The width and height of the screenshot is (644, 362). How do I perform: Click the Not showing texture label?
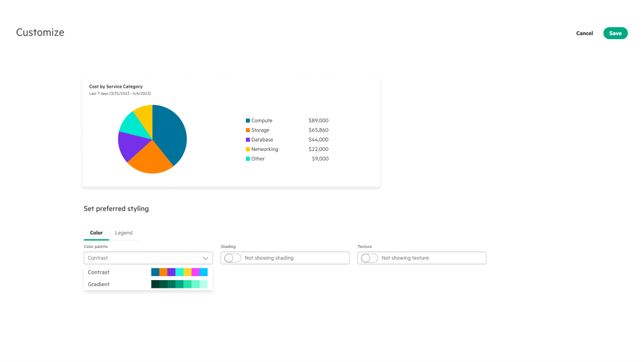[405, 258]
